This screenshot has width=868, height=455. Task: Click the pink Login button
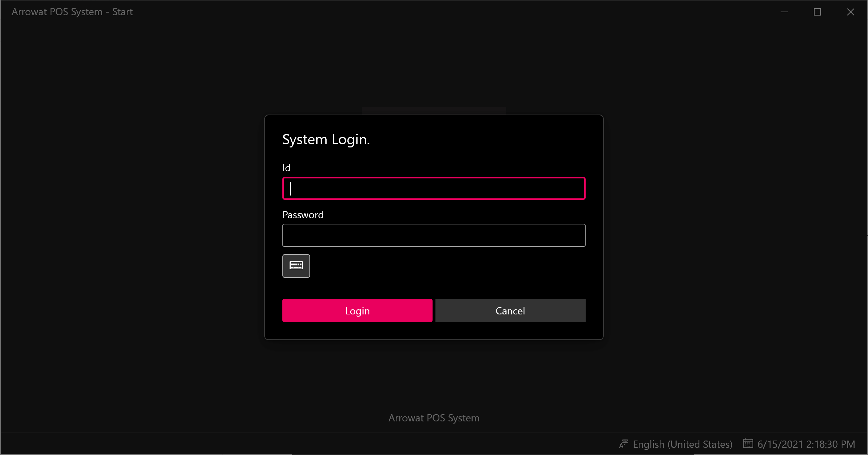pos(357,310)
